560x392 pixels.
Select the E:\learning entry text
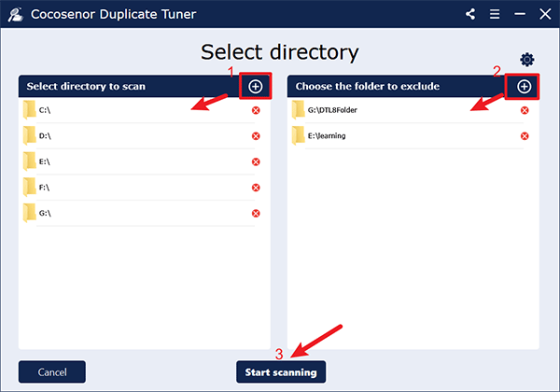pos(327,136)
